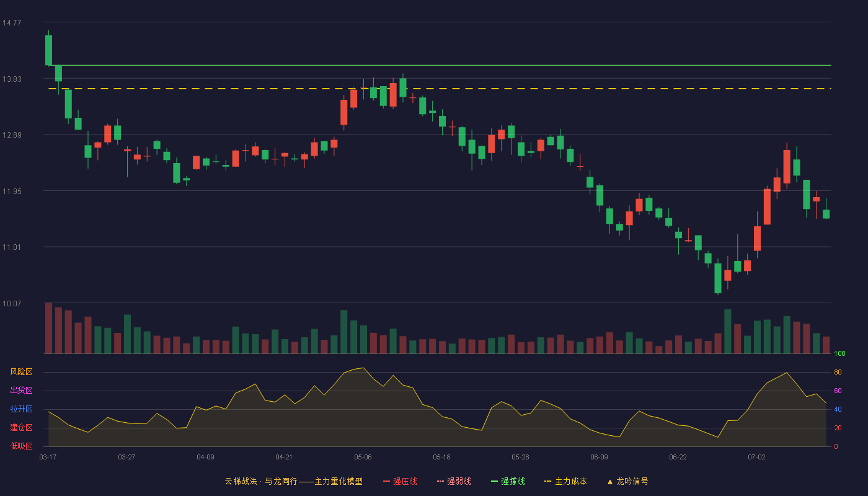Select the 建仓区 zone label

[x=21, y=428]
